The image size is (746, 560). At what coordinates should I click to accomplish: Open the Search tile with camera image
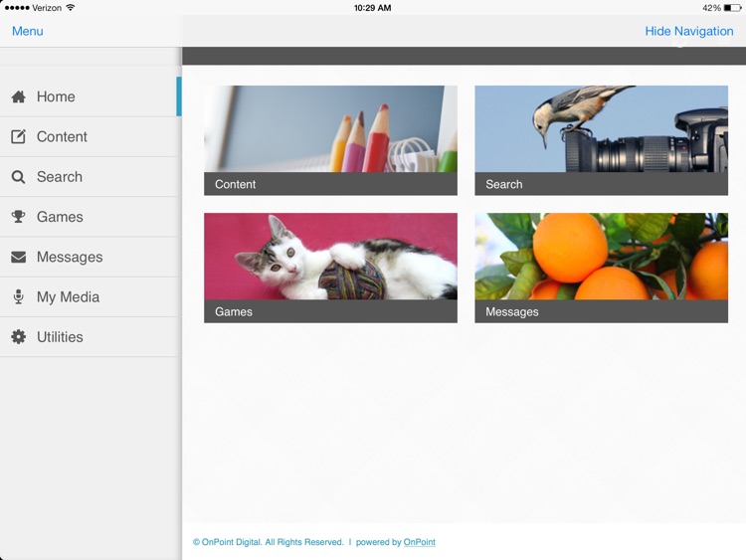(x=602, y=140)
